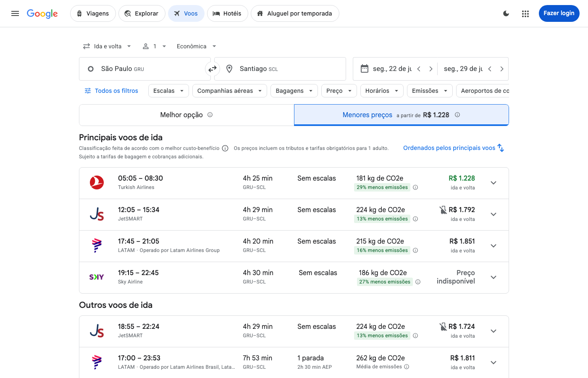Open the Horários filter dropdown
The image size is (588, 378).
click(x=382, y=91)
